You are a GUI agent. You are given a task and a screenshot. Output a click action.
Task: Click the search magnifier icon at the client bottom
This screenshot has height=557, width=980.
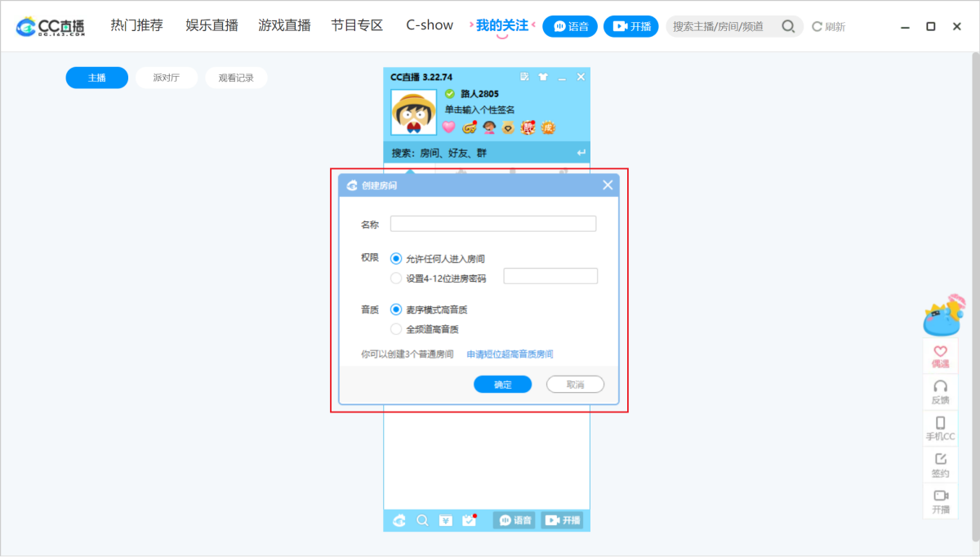tap(422, 520)
